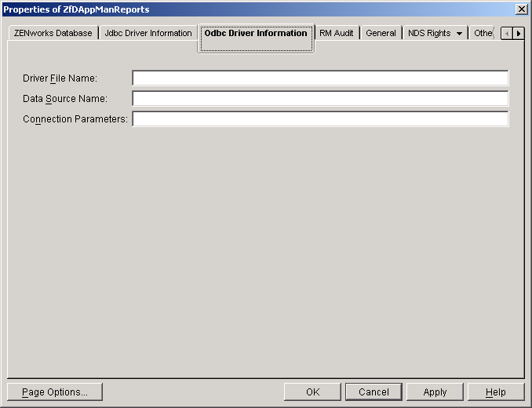Open the partially visible Other tab
The image size is (532, 408).
pyautogui.click(x=483, y=33)
